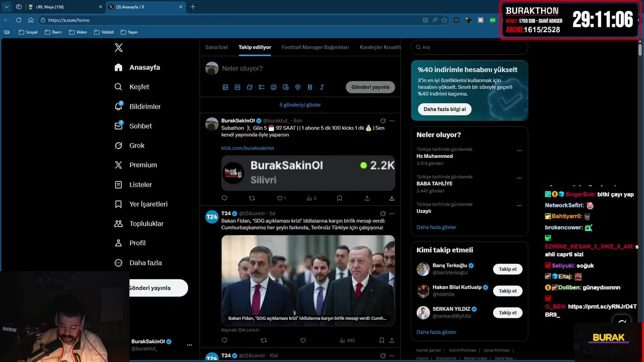The width and height of the screenshot is (644, 362).
Task: Open account menu dots beside BurakSakinOl
Action: tap(190, 345)
